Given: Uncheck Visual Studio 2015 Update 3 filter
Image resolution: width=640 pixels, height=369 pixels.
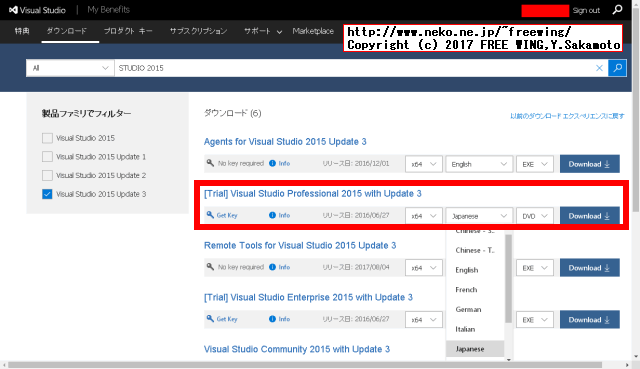Looking at the screenshot, I should pyautogui.click(x=47, y=194).
